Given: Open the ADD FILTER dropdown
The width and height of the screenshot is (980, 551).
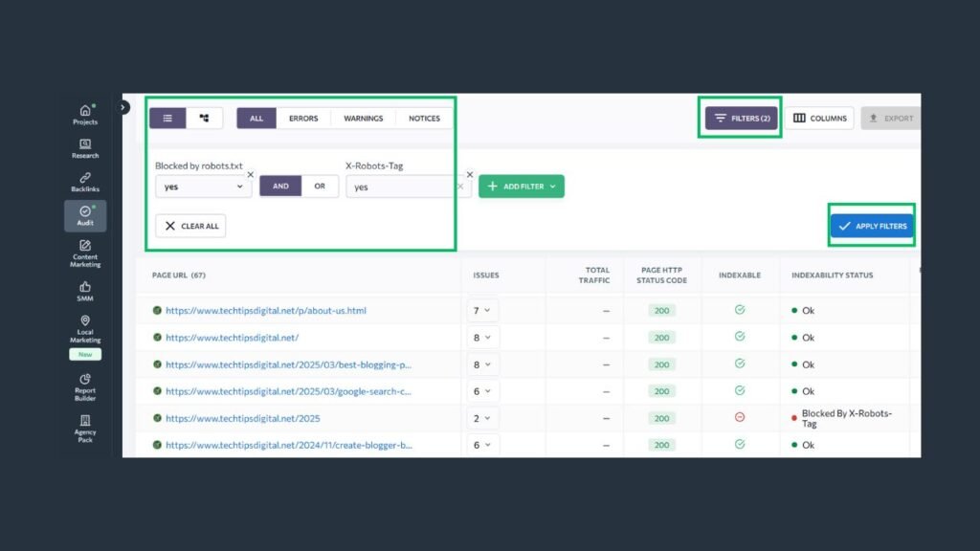Looking at the screenshot, I should (522, 187).
